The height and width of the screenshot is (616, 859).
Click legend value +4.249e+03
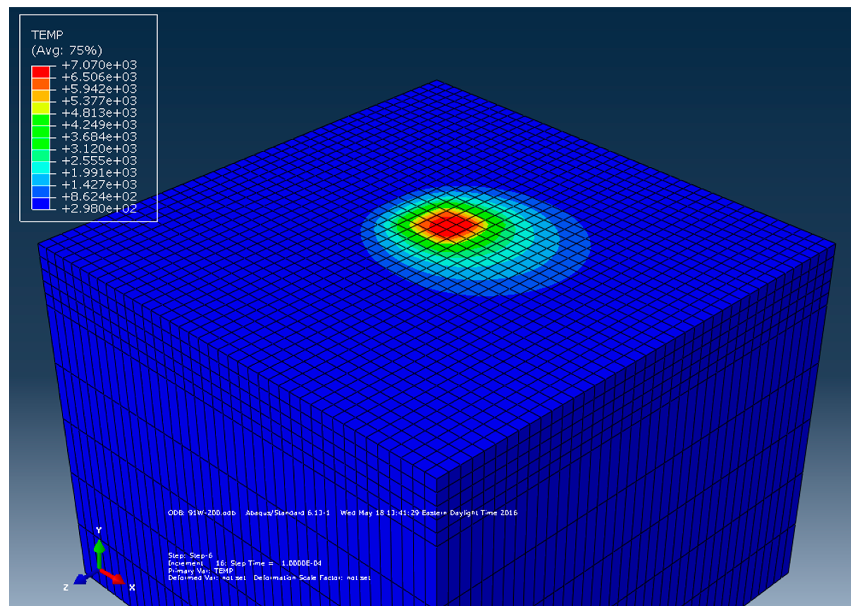pyautogui.click(x=99, y=125)
